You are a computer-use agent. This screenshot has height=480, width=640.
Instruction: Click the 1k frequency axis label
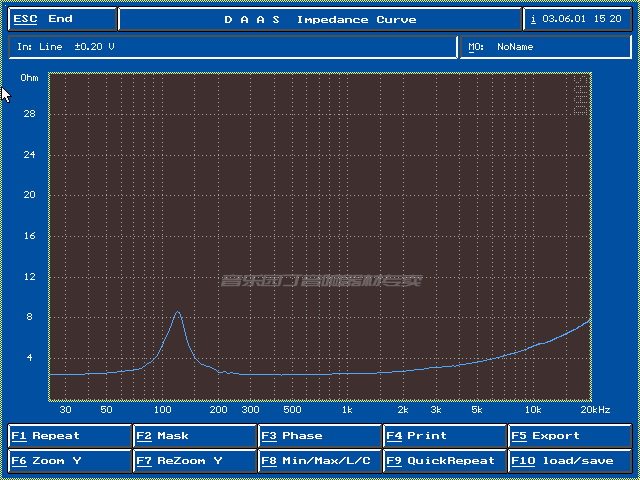347,410
